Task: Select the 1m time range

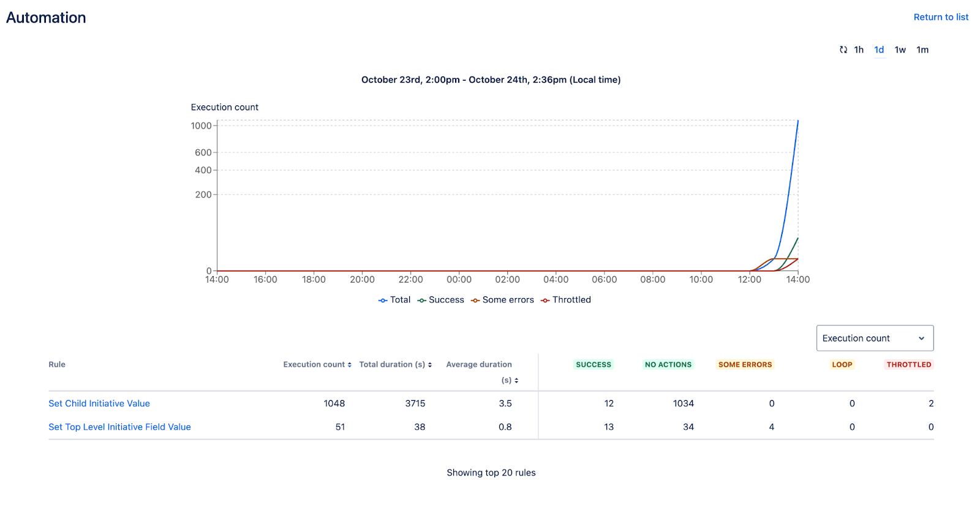Action: pos(922,50)
